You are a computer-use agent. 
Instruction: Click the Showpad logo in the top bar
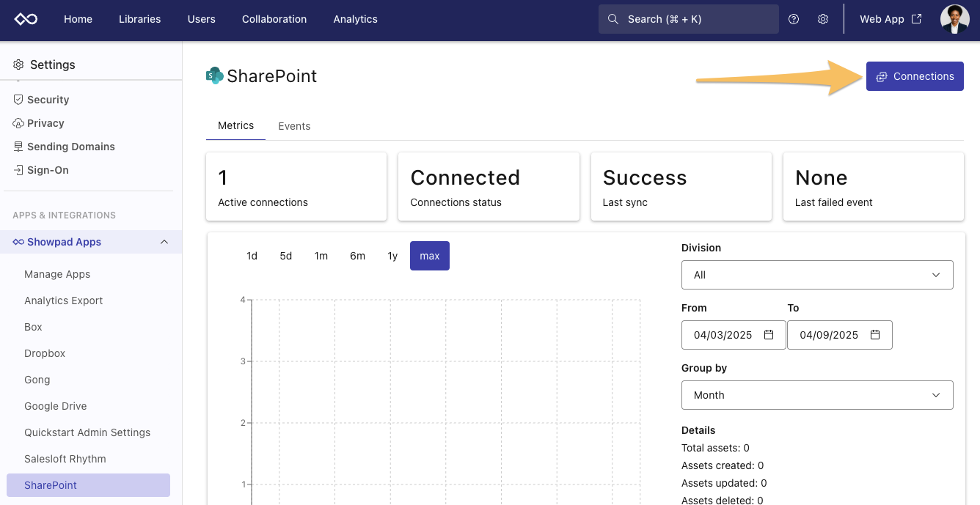26,20
